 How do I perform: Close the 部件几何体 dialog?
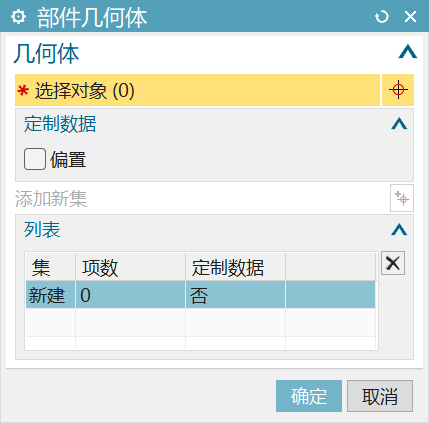(410, 16)
